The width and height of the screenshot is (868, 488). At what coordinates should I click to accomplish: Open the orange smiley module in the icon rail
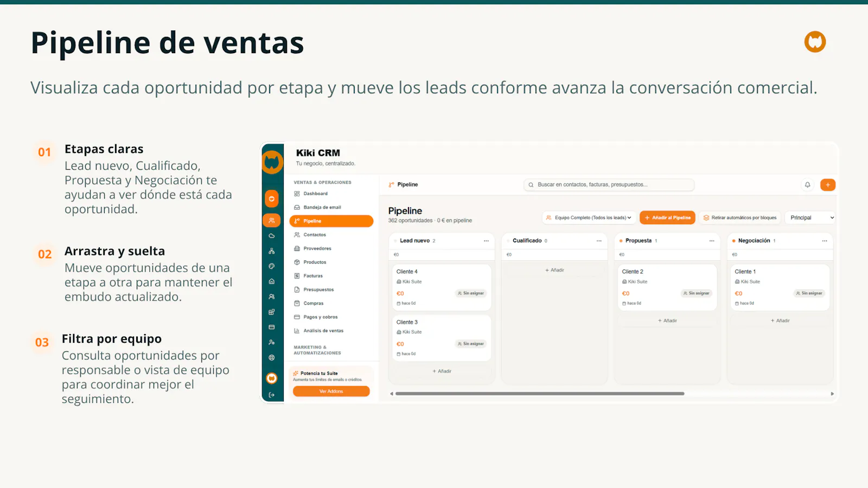click(x=272, y=199)
